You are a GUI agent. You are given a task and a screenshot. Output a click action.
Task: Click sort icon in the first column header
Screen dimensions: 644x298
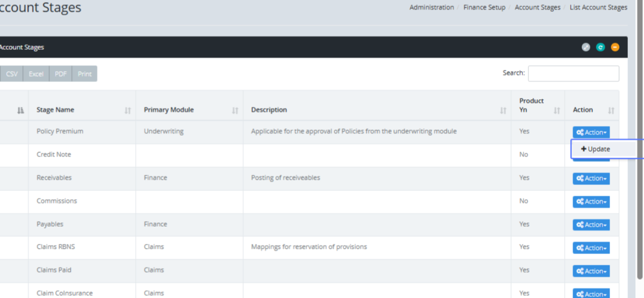pos(20,110)
